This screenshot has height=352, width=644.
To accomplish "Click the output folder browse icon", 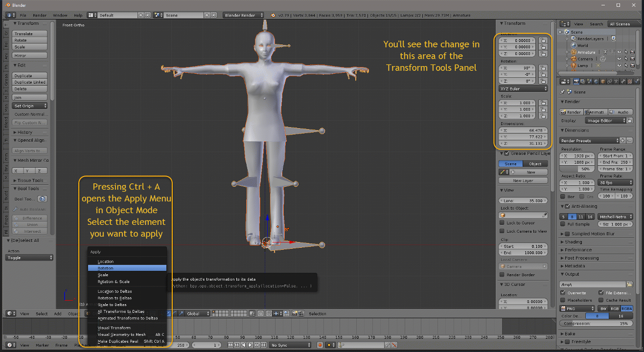I will [x=629, y=284].
